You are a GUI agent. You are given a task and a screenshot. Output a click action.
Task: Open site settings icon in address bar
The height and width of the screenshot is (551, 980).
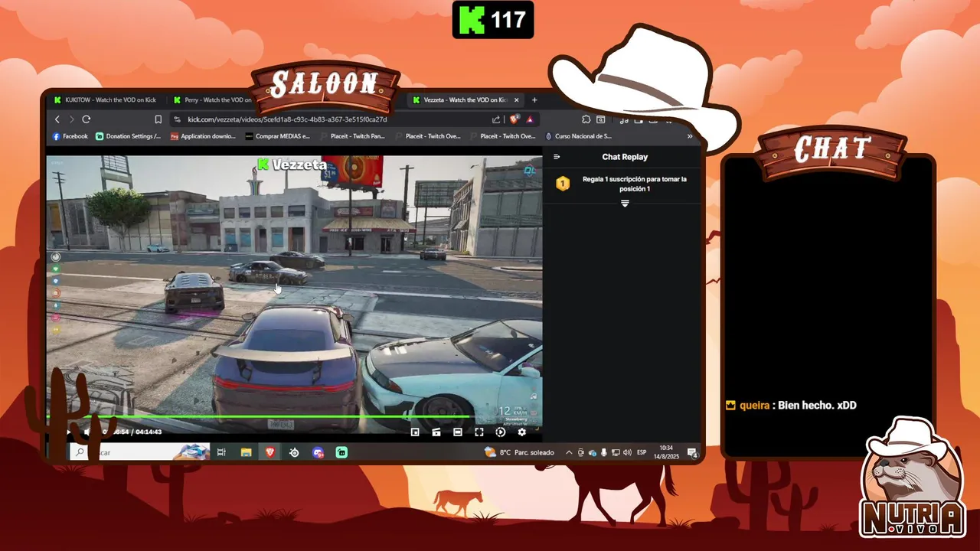tap(178, 119)
